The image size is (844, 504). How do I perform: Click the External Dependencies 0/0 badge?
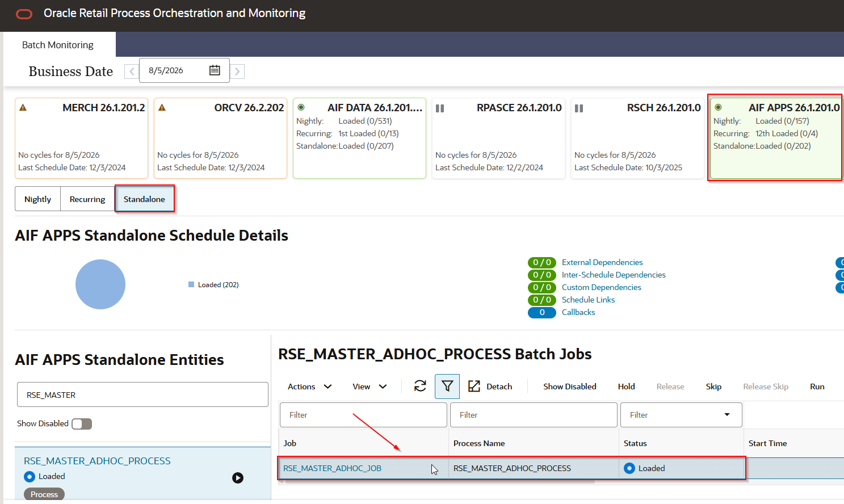(542, 262)
